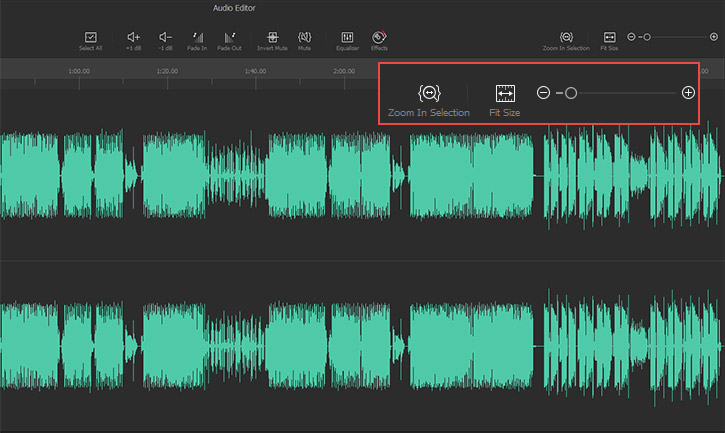
Task: Click small Zoom In Selection toolbar icon
Action: point(566,38)
